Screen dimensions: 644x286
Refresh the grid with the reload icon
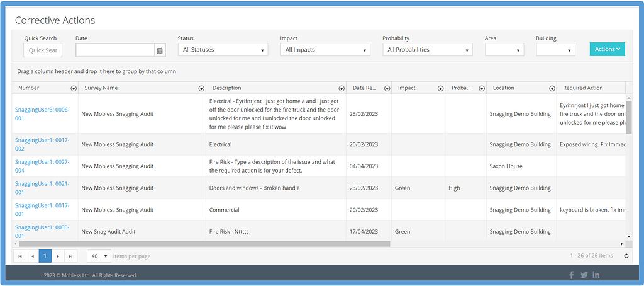[x=626, y=256]
